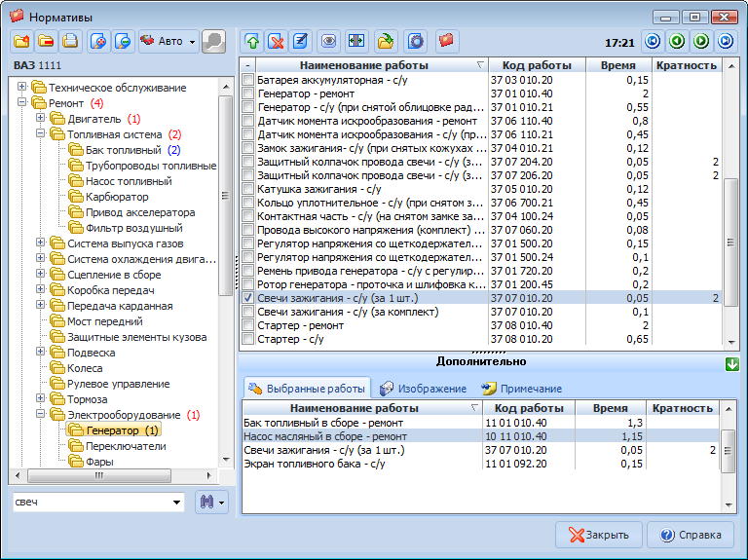Select 'Карбюратор' in the tree
748x560 pixels.
pyautogui.click(x=117, y=197)
